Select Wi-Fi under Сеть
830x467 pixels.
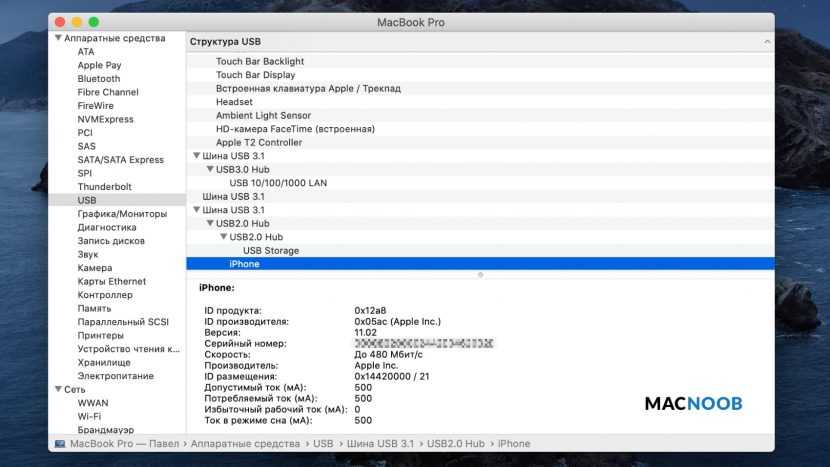[x=89, y=416]
